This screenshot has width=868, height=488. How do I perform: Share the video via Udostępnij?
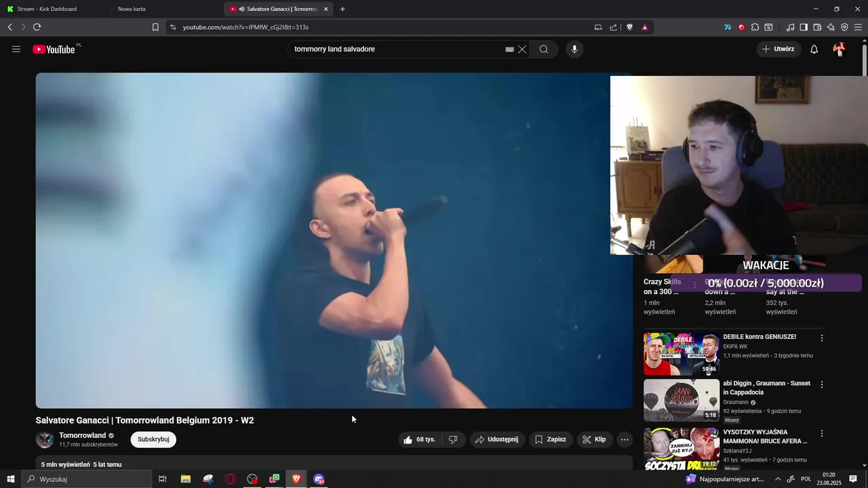pyautogui.click(x=497, y=439)
